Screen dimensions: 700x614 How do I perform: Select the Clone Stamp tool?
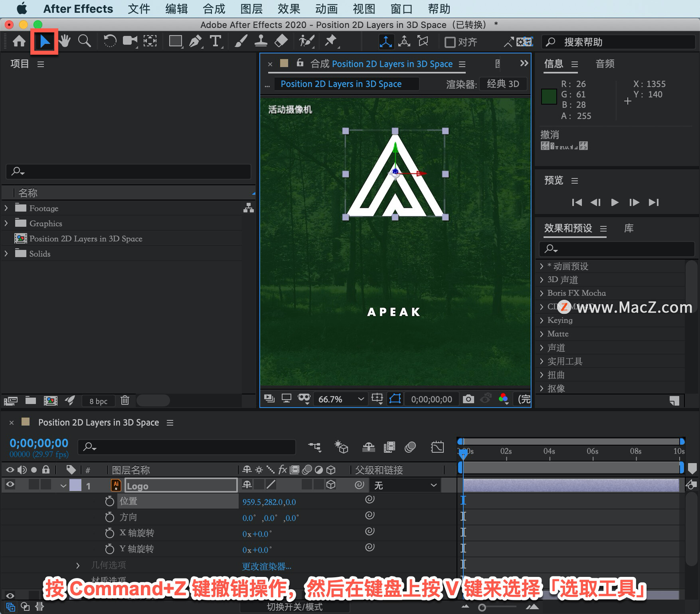point(261,42)
